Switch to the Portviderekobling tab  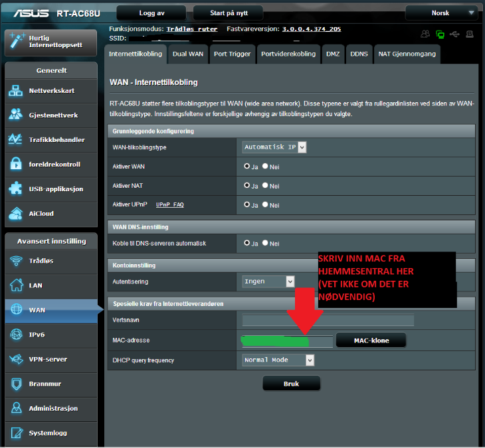[288, 54]
